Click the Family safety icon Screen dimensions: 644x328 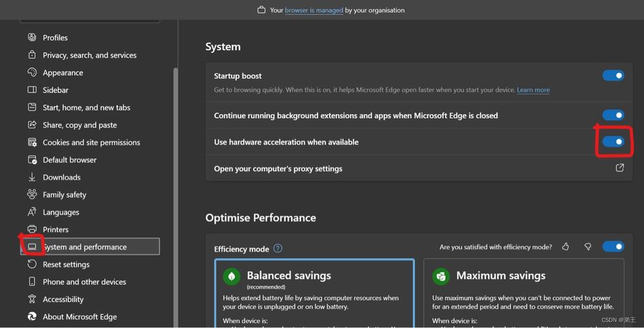pos(32,194)
